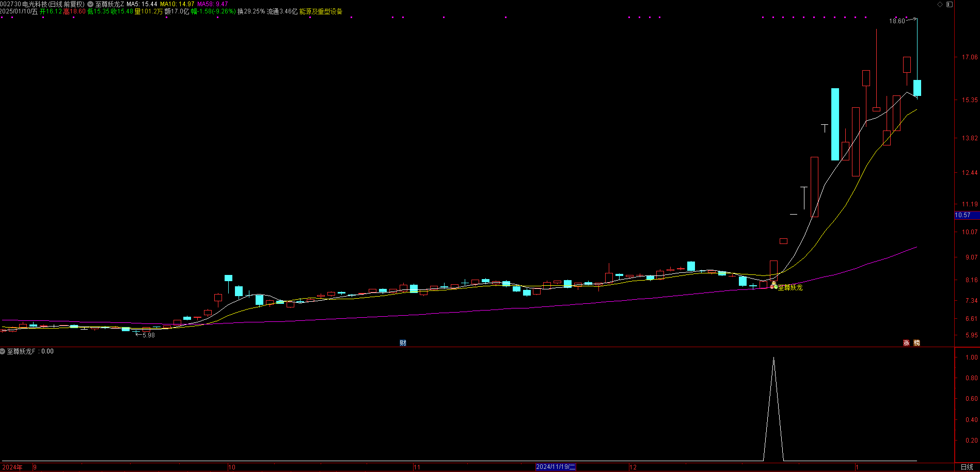This screenshot has height=472, width=980.
Task: Click month 12 on the time axis
Action: coord(633,467)
